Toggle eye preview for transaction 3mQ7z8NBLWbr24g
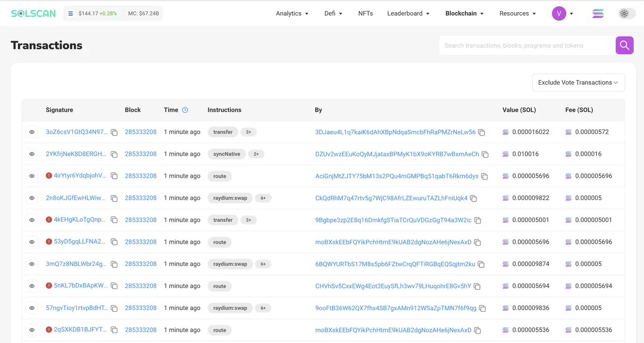644x343 pixels. coord(32,264)
